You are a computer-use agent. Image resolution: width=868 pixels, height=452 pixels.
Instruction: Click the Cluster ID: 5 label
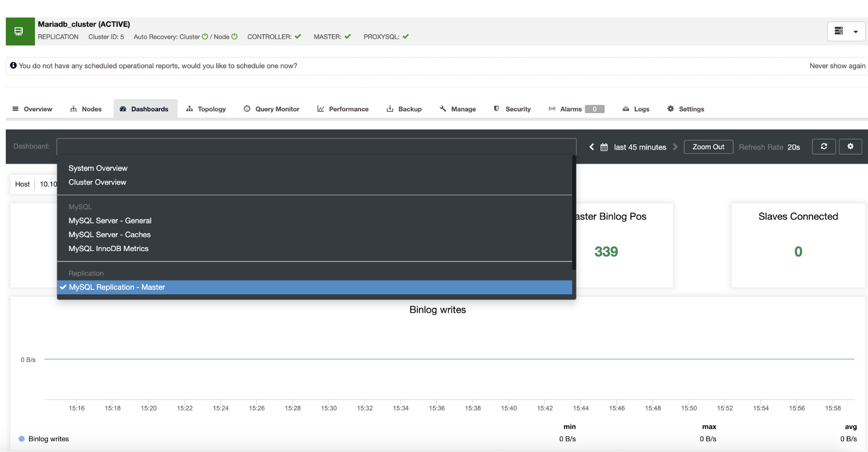click(x=106, y=37)
